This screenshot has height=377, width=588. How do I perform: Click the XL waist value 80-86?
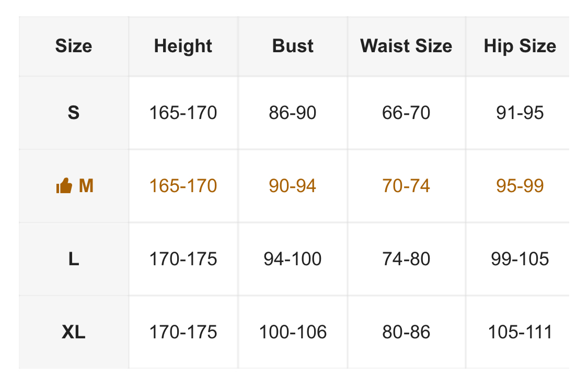point(406,332)
